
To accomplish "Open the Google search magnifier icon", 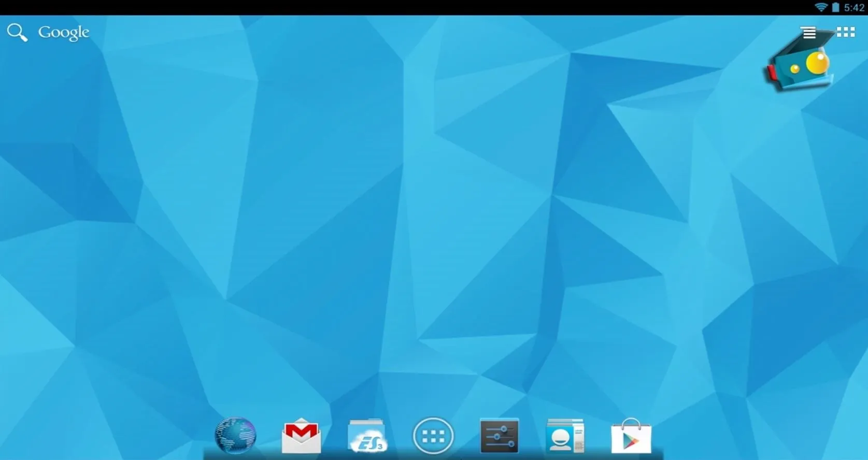I will tap(17, 32).
